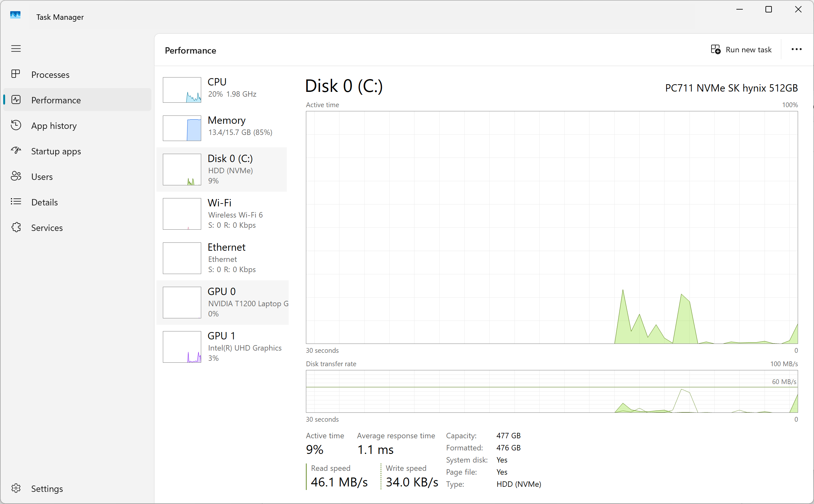The image size is (814, 504).
Task: Open Task Manager Settings
Action: (x=47, y=489)
